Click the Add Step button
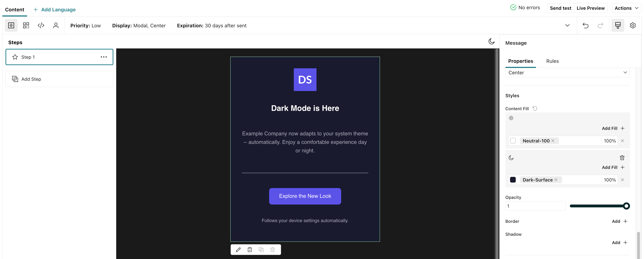Screen dimensions: 644x259 coord(59,79)
